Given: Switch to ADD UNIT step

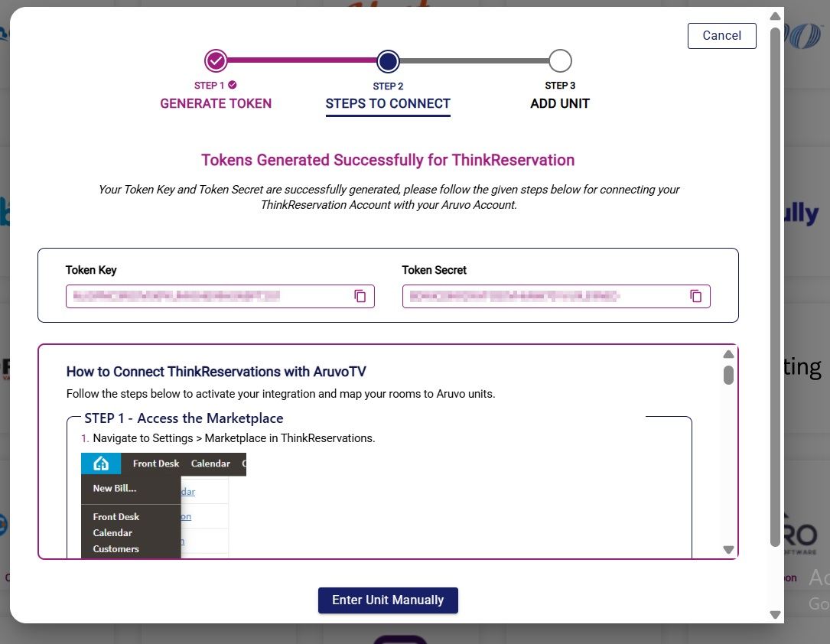Looking at the screenshot, I should pos(560,104).
